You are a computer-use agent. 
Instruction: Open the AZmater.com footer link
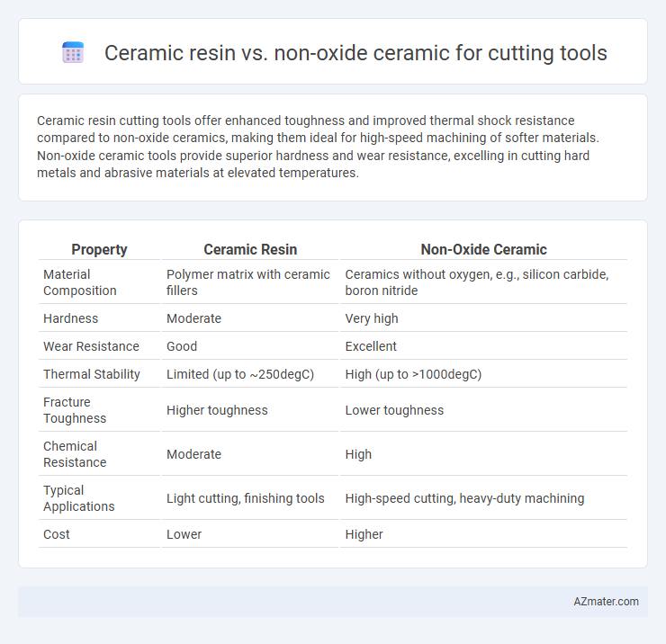click(606, 601)
